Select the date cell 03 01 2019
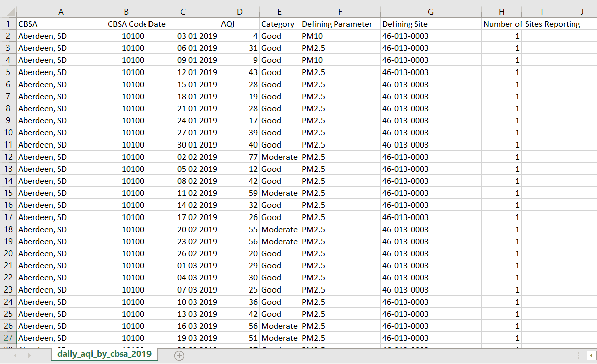The image size is (597, 364). click(x=183, y=36)
